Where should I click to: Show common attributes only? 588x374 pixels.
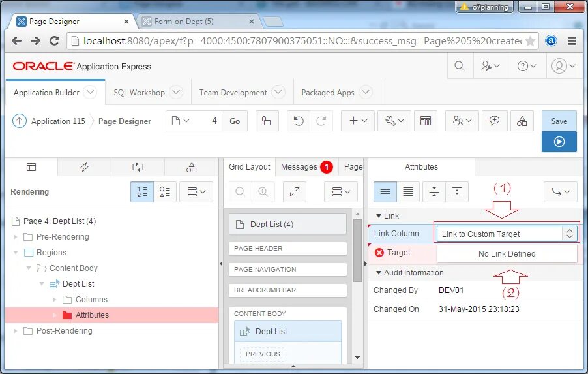(385, 192)
